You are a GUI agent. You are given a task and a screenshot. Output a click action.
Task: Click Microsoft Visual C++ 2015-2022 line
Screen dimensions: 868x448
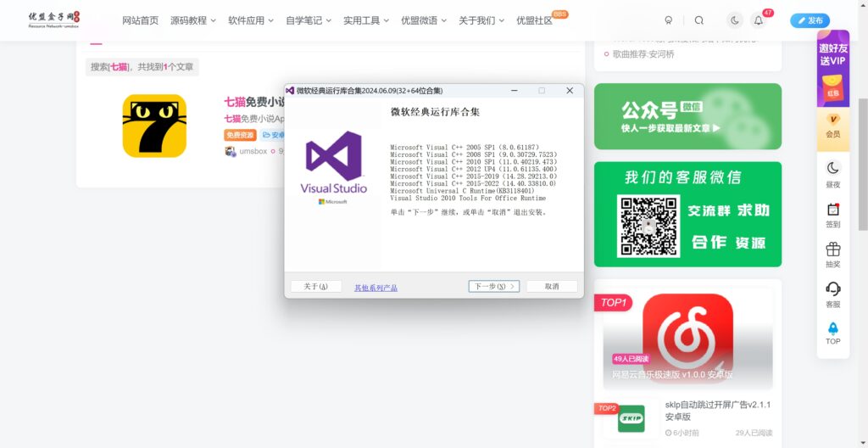pos(473,183)
